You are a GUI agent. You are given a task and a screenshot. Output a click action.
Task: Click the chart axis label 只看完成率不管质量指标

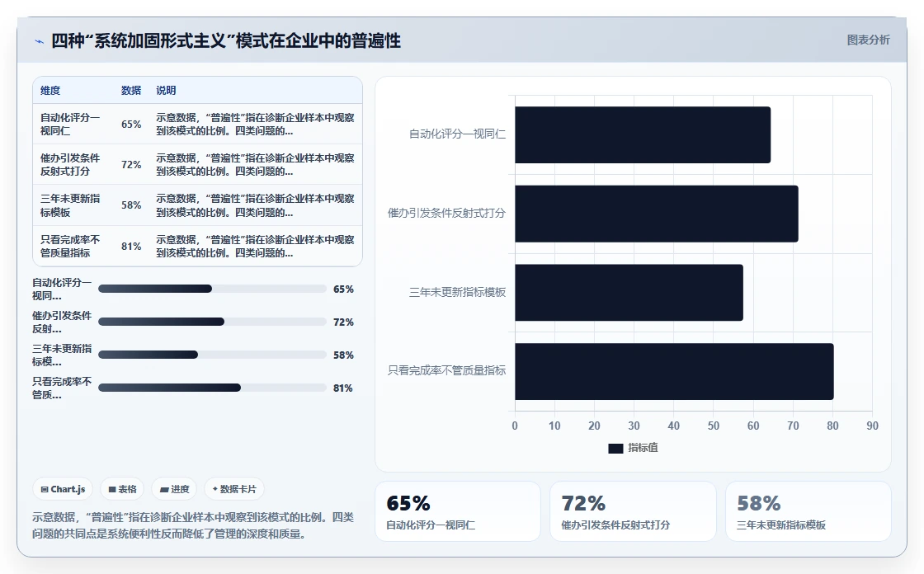coord(446,370)
